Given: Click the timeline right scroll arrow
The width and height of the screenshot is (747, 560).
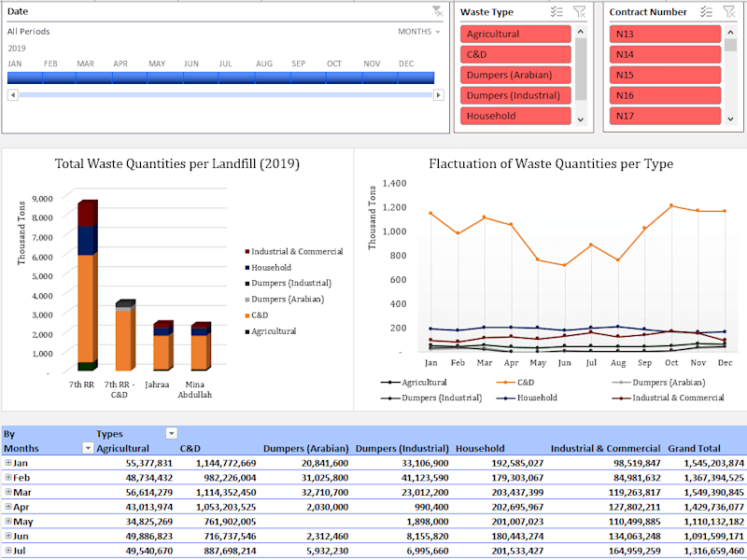Looking at the screenshot, I should pyautogui.click(x=438, y=95).
